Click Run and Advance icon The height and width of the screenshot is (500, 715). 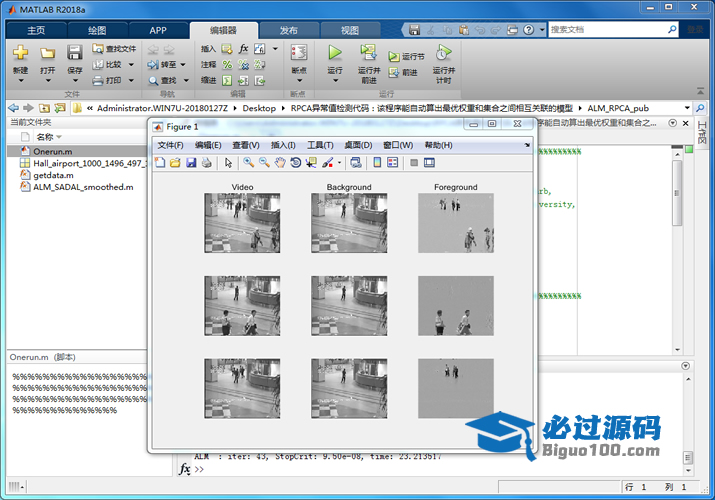(368, 53)
